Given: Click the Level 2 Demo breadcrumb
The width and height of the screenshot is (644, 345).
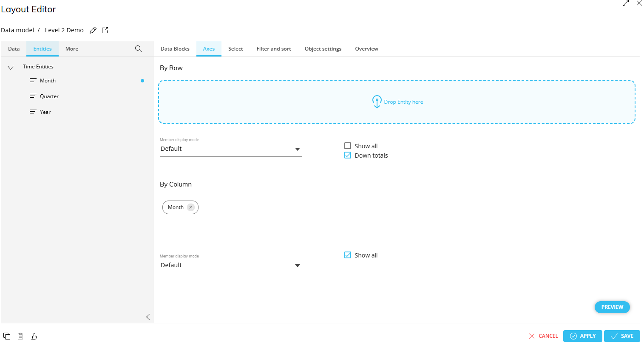Looking at the screenshot, I should pyautogui.click(x=64, y=30).
